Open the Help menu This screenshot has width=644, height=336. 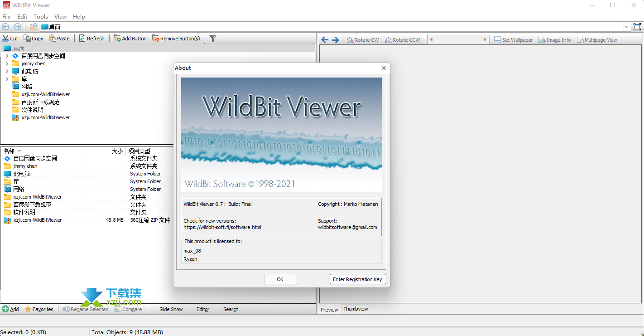(79, 16)
